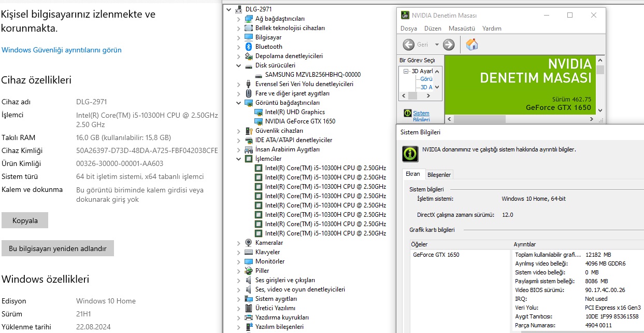Click the Ses girişleri ve çıkışları audio icon
644x333 pixels.
click(x=249, y=280)
